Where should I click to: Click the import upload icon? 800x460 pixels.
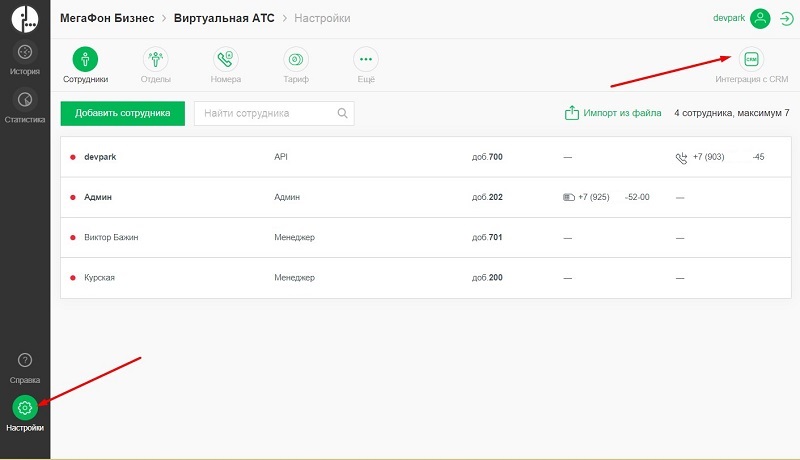point(571,113)
